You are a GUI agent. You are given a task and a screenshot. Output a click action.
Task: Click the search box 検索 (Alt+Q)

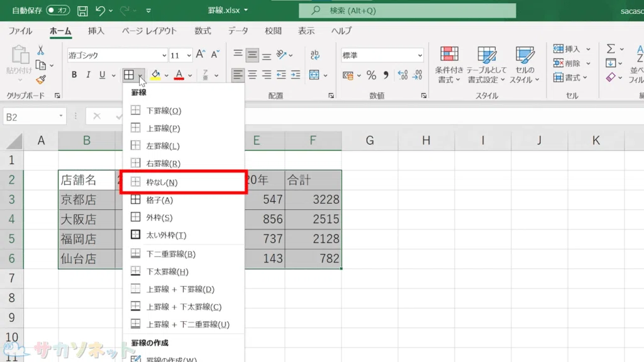[x=408, y=11]
